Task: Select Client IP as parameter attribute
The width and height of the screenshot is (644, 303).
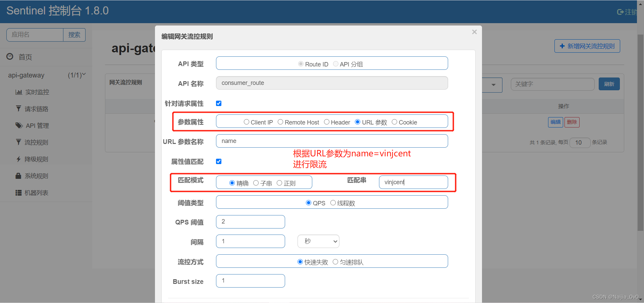Action: (x=247, y=122)
